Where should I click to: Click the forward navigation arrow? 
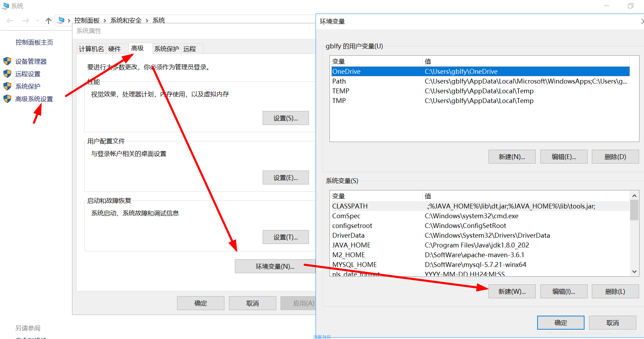pyautogui.click(x=26, y=21)
